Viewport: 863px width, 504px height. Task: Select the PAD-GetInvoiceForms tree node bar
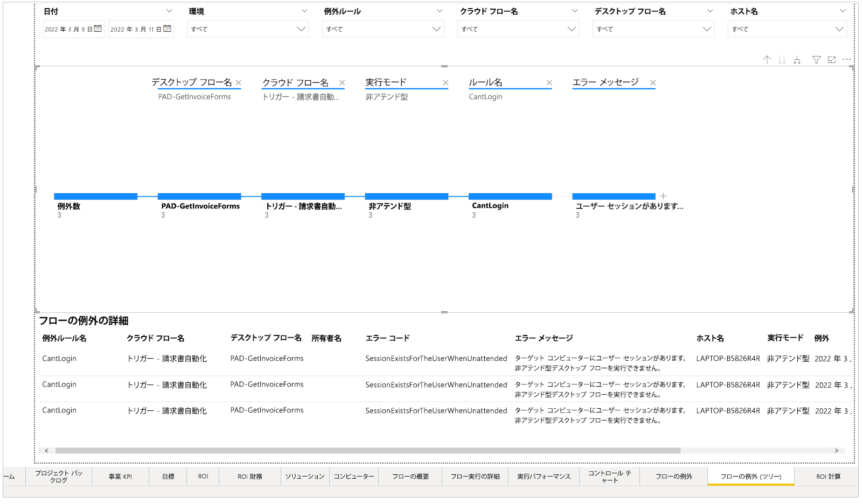[x=199, y=197]
